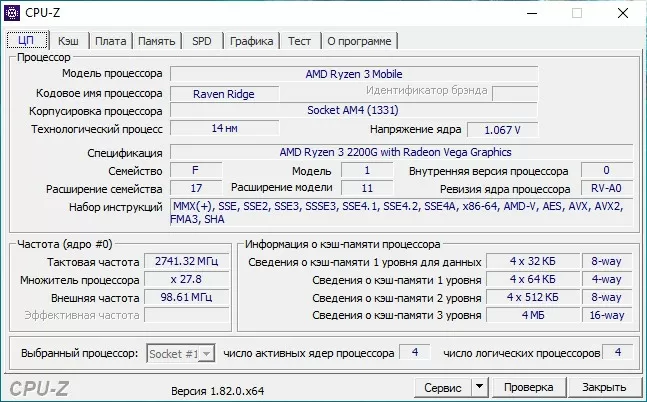This screenshot has height=402, width=647.
Task: Switch to the ЦП tab
Action: tap(27, 41)
